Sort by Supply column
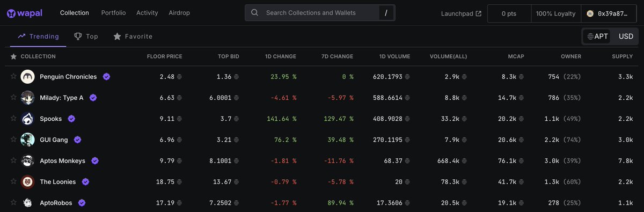Viewport: 644px width, 212px height. click(623, 56)
